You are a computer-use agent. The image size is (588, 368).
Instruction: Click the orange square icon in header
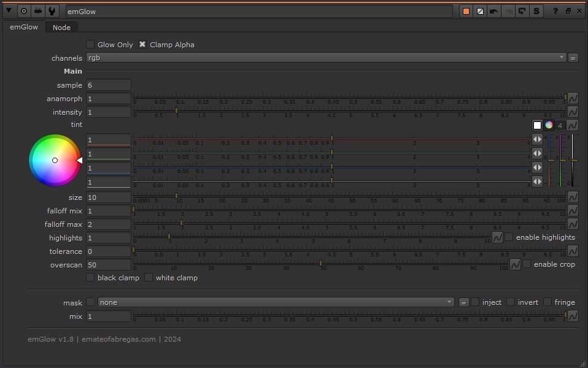coord(466,11)
